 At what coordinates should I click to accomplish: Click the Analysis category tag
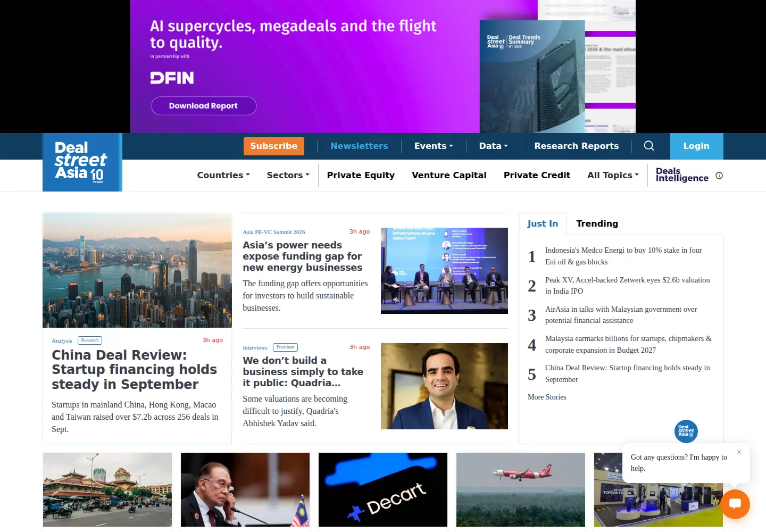62,340
